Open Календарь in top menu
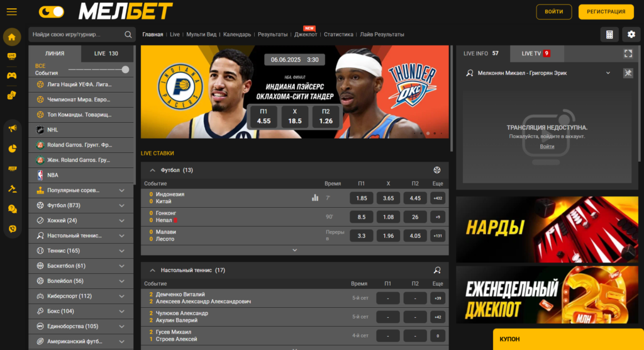The width and height of the screenshot is (644, 350). click(x=237, y=35)
